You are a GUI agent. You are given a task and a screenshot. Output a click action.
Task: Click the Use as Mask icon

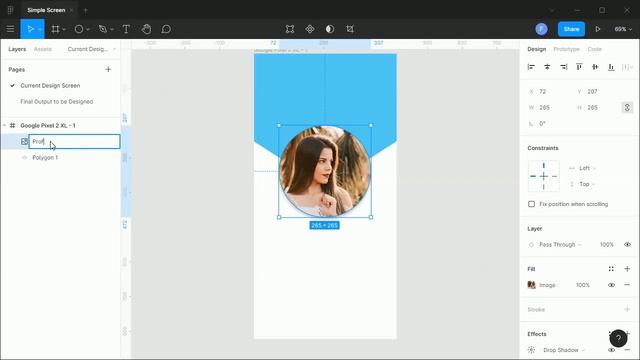tap(330, 29)
